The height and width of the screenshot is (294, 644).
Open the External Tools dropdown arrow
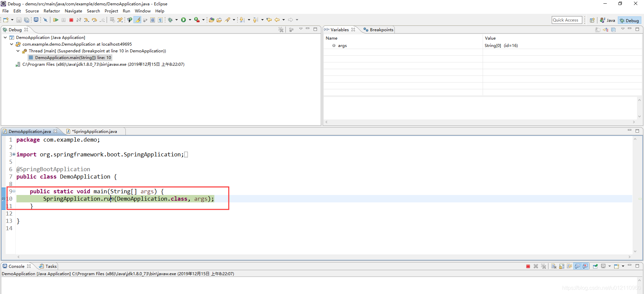pyautogui.click(x=203, y=20)
